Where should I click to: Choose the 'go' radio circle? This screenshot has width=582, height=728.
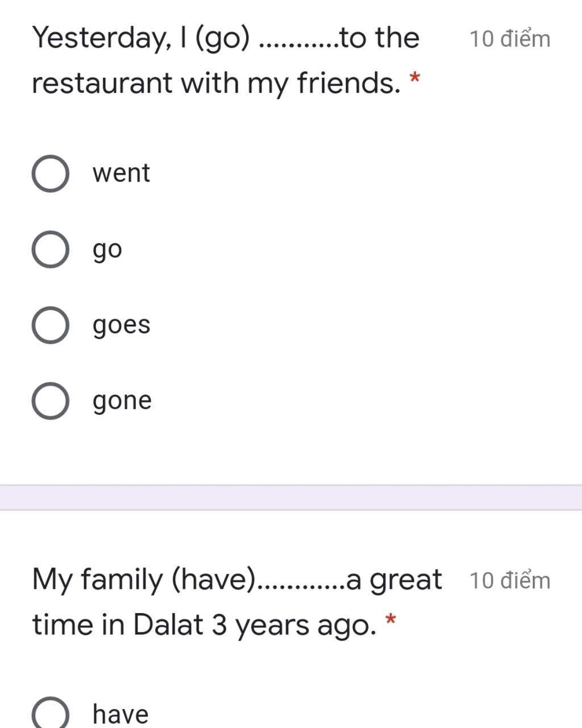pyautogui.click(x=51, y=249)
